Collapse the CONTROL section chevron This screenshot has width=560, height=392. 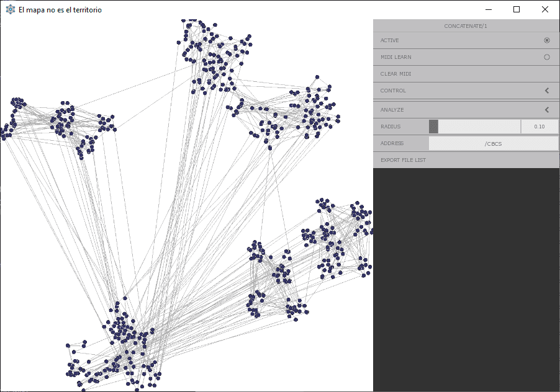pos(547,91)
